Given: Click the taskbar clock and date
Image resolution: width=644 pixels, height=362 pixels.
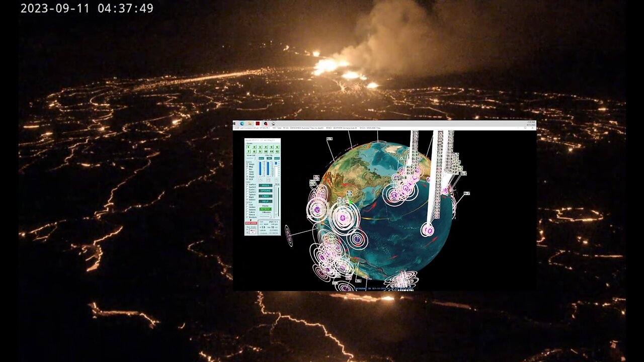Looking at the screenshot, I should point(531,123).
